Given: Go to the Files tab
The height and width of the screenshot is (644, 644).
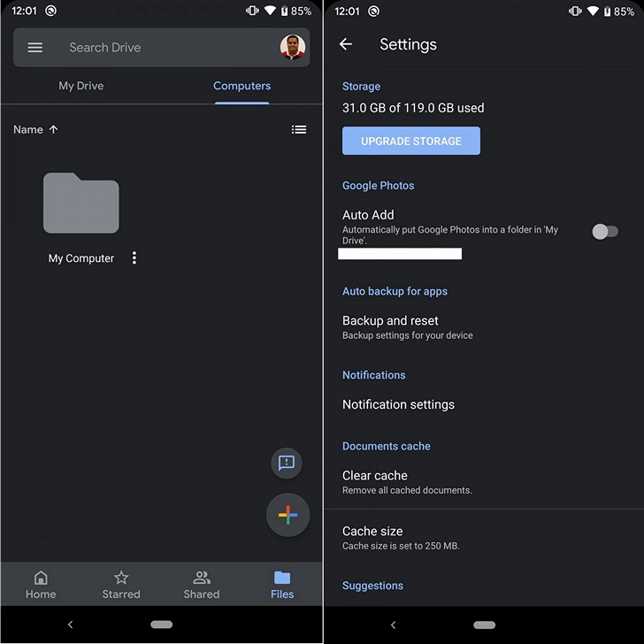Looking at the screenshot, I should 282,585.
